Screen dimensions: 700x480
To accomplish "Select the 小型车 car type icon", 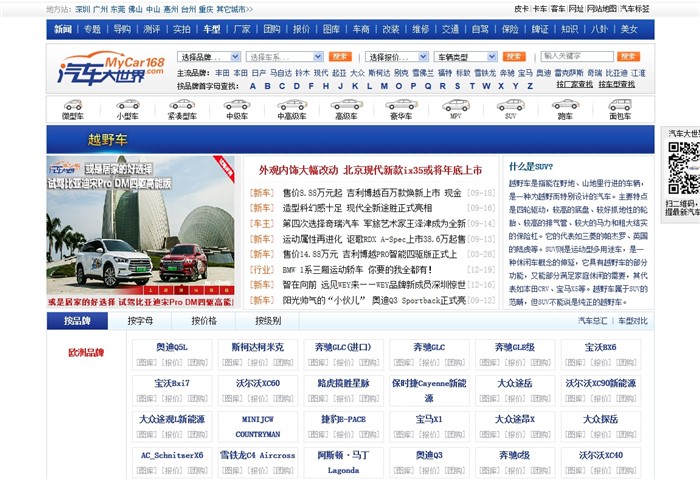I will 128,110.
